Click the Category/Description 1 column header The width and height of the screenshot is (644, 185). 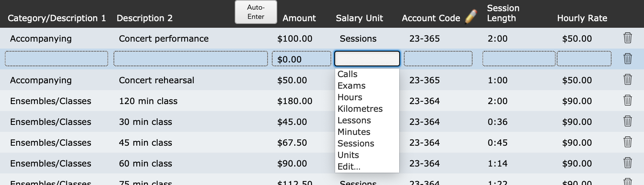coord(57,18)
